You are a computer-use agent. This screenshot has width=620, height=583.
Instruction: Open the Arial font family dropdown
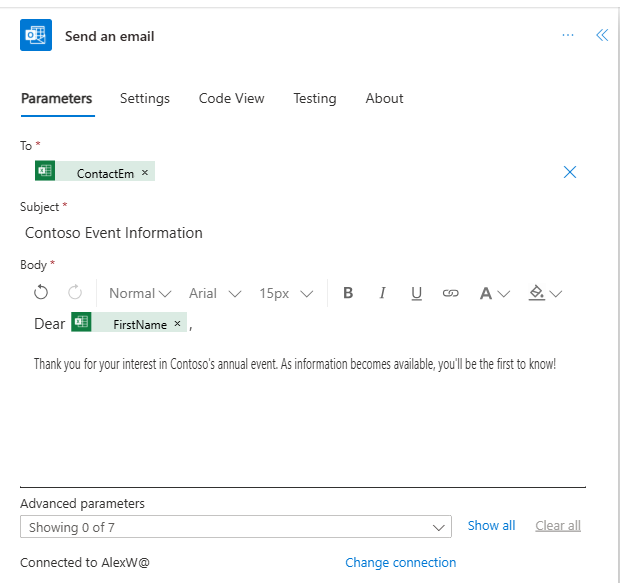coord(215,293)
